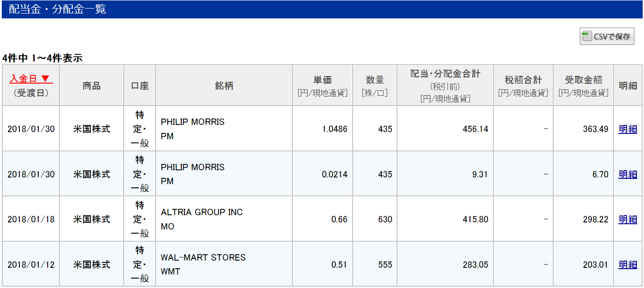
Task: Open 明細 for the 9.31 Philip Morris dividend
Action: (627, 174)
